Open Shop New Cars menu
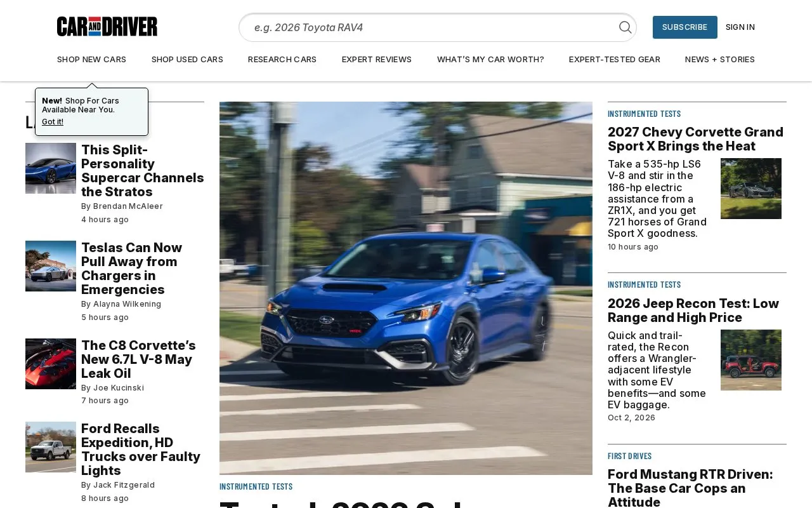 coord(91,60)
